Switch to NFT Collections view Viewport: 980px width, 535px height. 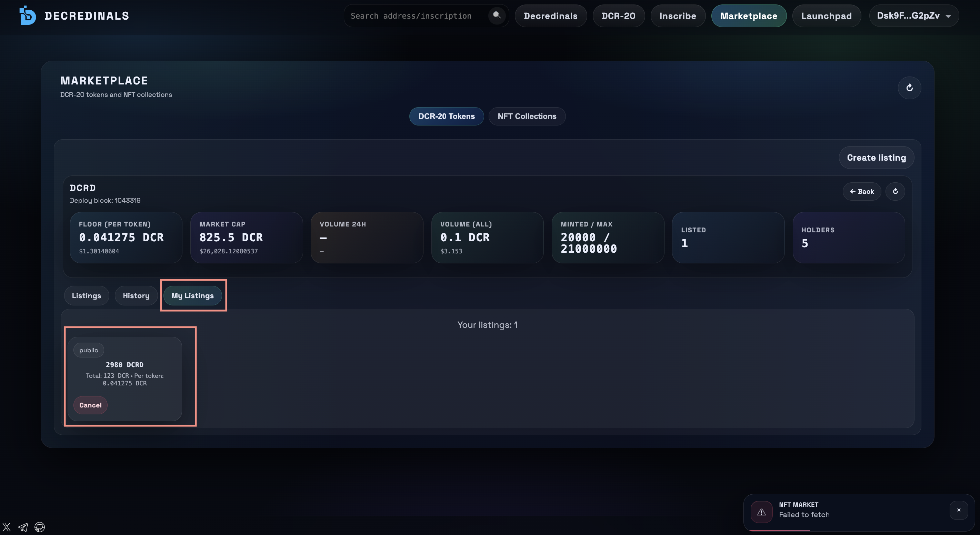click(527, 116)
